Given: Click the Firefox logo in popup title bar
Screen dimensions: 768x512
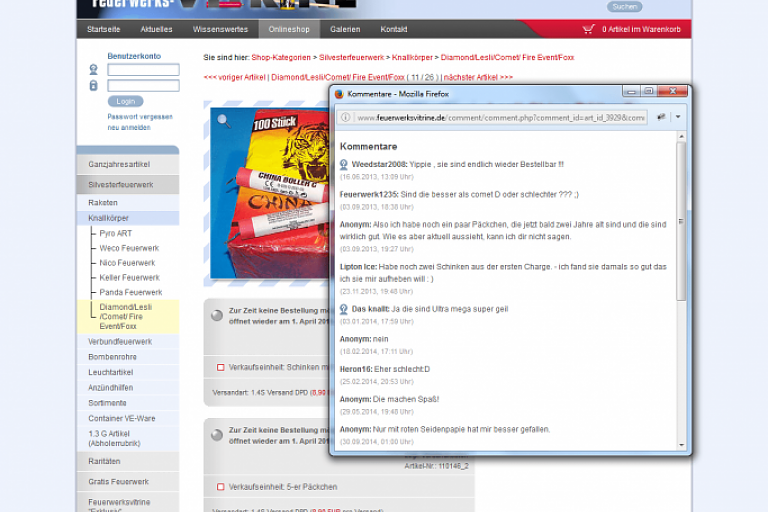Looking at the screenshot, I should 339,94.
